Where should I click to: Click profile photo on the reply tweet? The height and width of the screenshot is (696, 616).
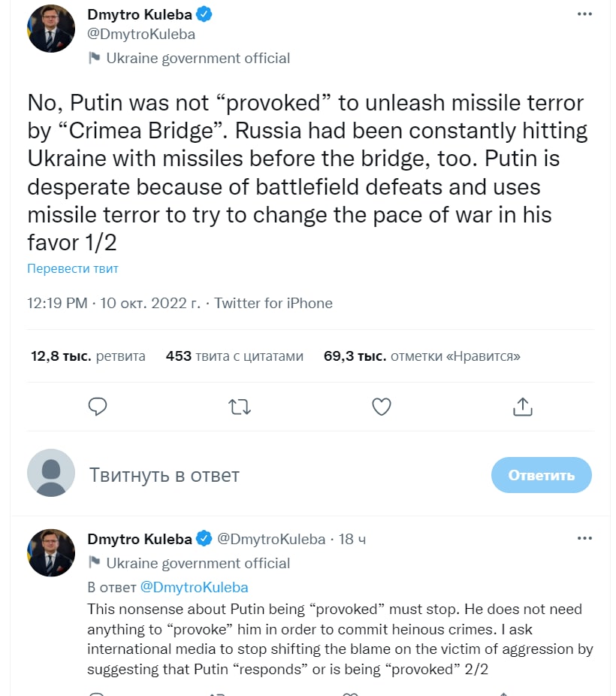pos(51,552)
